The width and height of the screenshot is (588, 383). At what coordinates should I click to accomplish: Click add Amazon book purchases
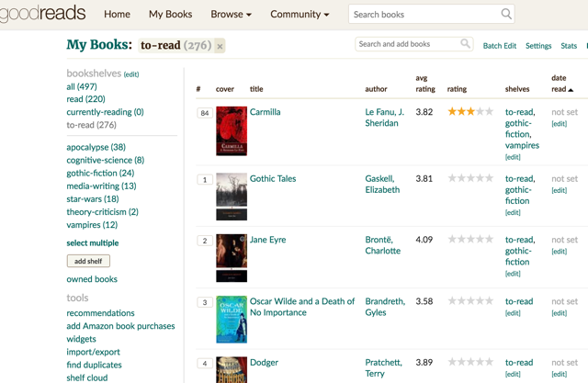pos(120,326)
